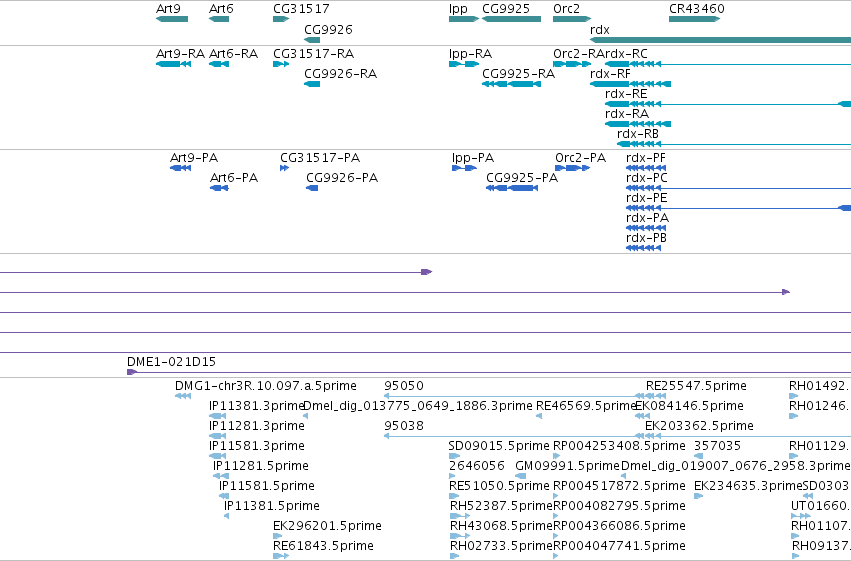The width and height of the screenshot is (851, 561).
Task: Click the GM09991.5prime EST
Action: (x=520, y=476)
